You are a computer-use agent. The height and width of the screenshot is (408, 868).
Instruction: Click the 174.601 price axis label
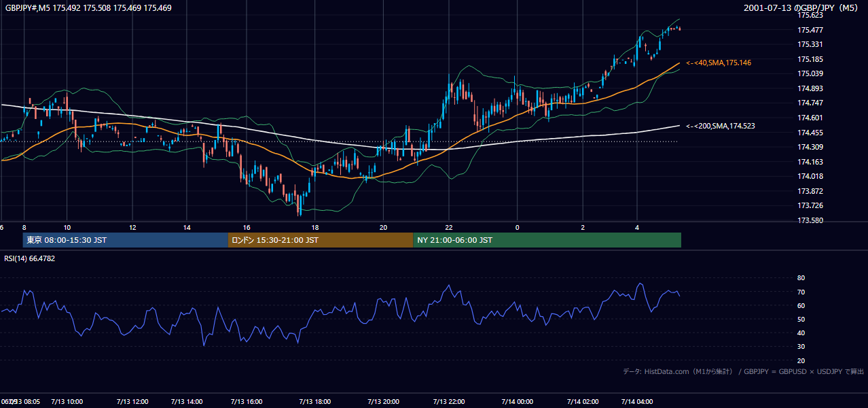810,118
